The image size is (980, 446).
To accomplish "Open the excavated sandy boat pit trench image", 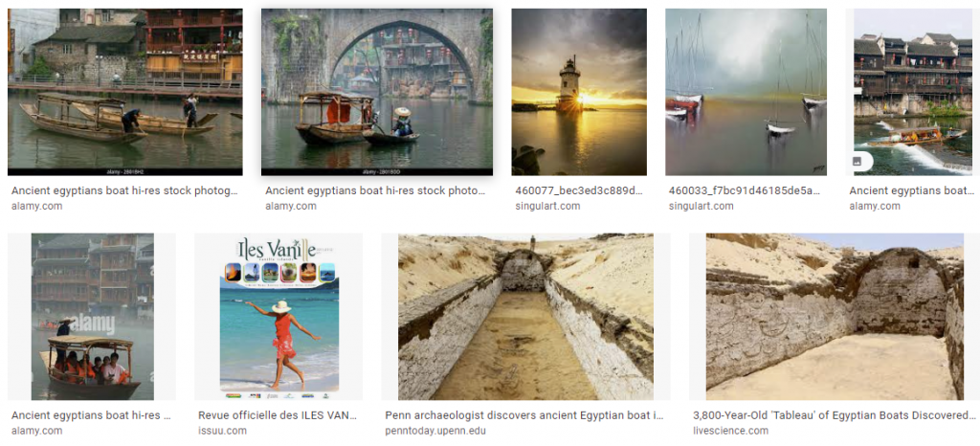I will tap(525, 317).
